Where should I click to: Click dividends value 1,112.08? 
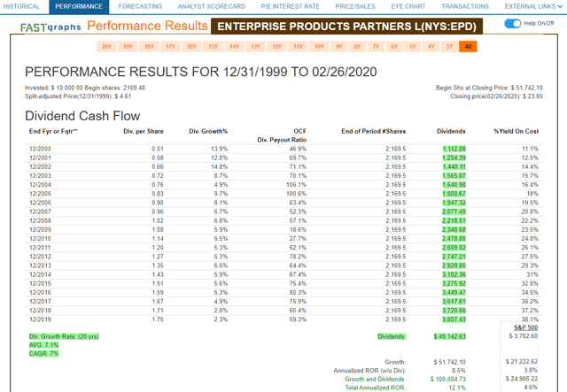point(454,149)
